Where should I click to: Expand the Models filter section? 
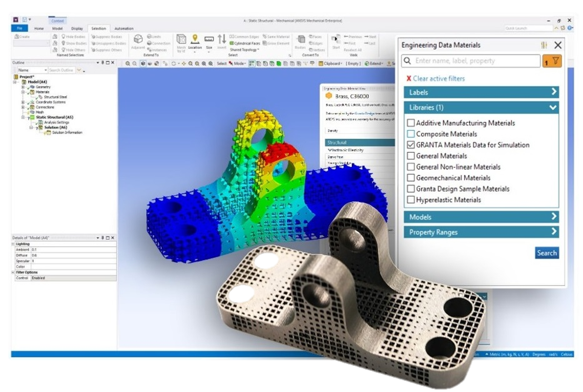[x=481, y=217]
